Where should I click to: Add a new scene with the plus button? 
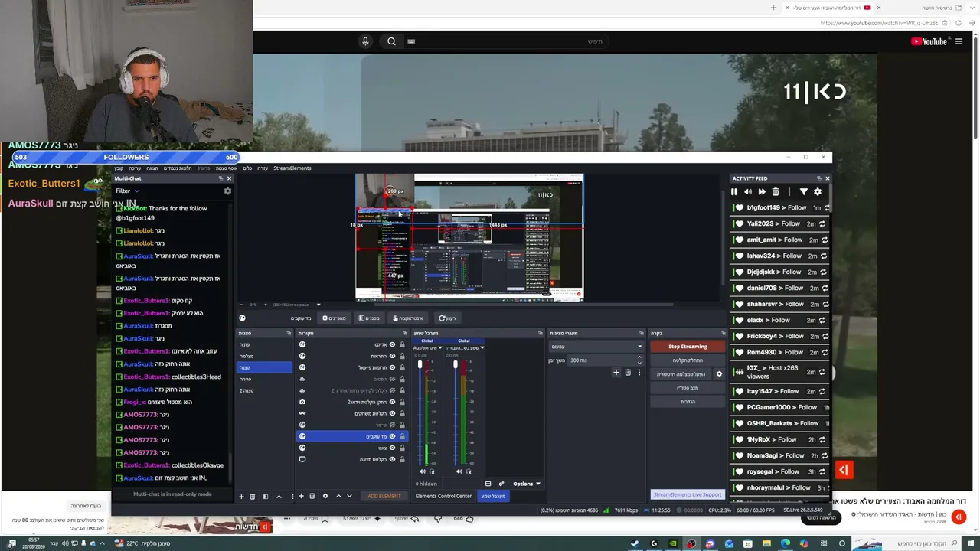tap(241, 497)
